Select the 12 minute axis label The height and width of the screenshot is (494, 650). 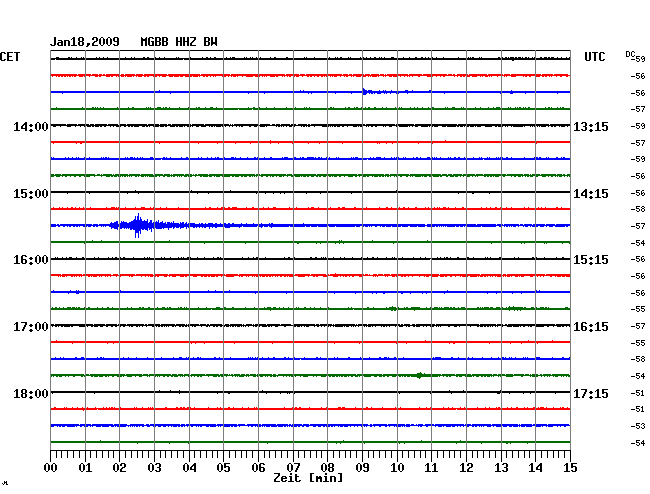[466, 467]
